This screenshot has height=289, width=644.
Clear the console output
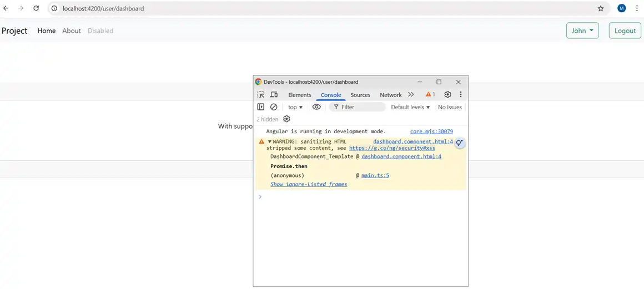point(274,107)
